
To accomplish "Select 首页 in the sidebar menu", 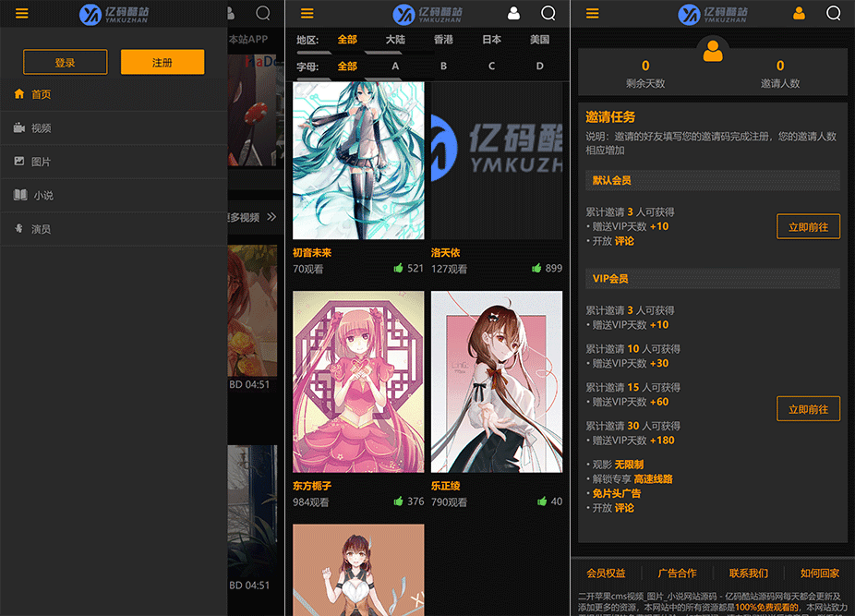I will [x=114, y=94].
